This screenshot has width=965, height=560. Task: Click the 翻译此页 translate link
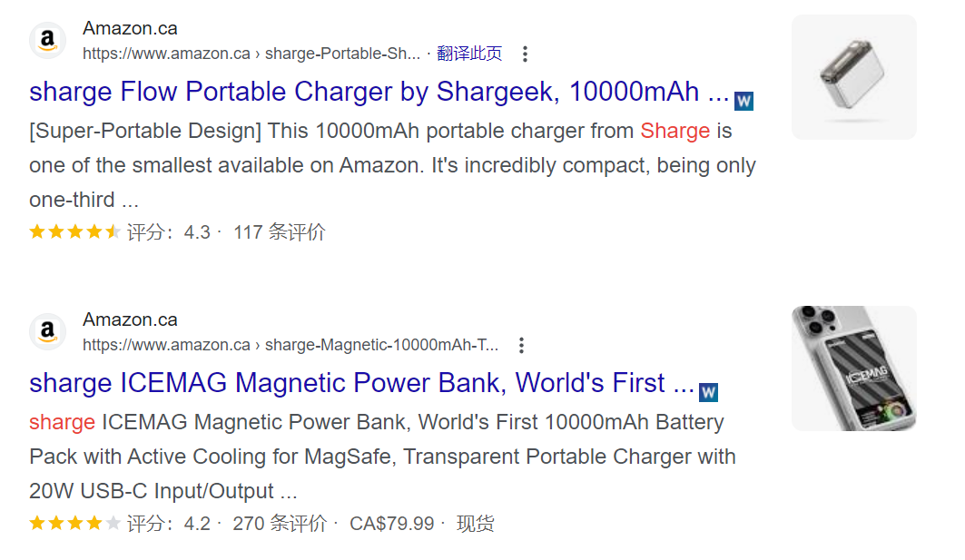click(x=470, y=54)
